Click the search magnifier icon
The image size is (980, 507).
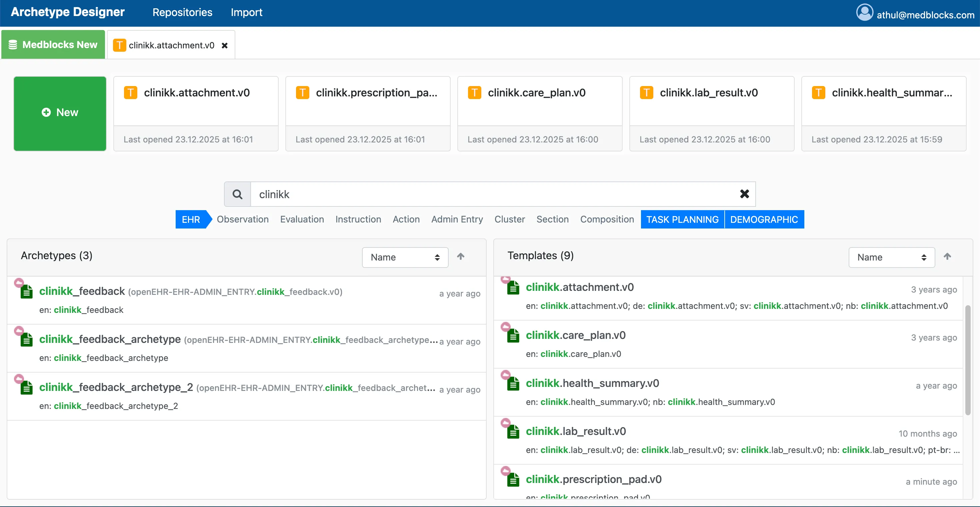237,194
